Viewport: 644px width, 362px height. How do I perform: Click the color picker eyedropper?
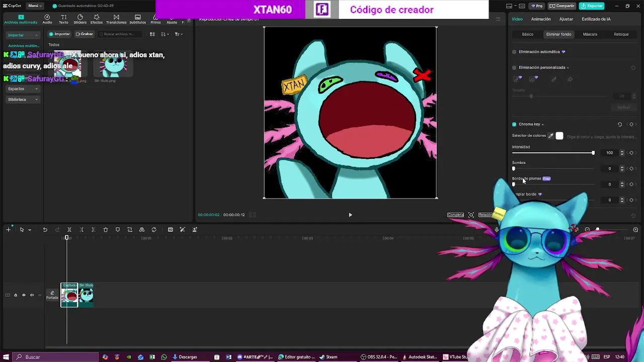point(550,136)
